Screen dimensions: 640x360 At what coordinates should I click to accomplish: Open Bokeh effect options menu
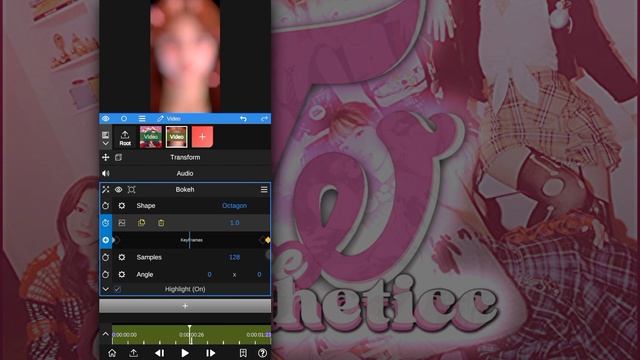click(x=264, y=189)
